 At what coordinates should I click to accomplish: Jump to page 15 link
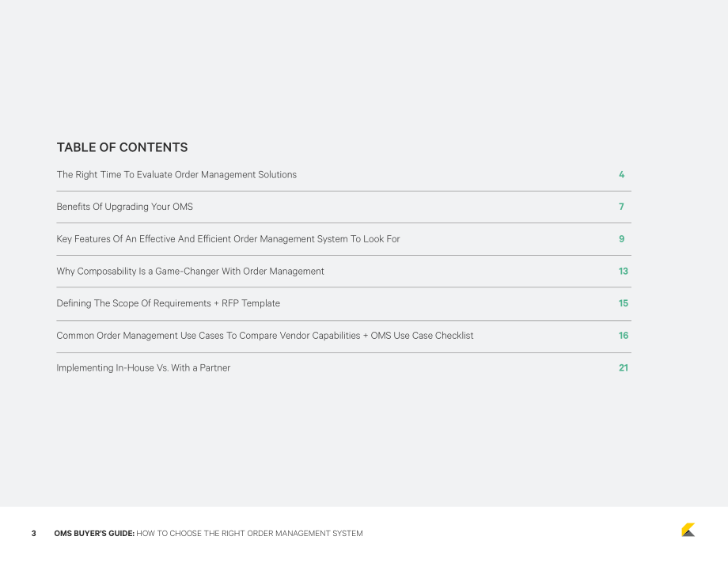coord(623,303)
